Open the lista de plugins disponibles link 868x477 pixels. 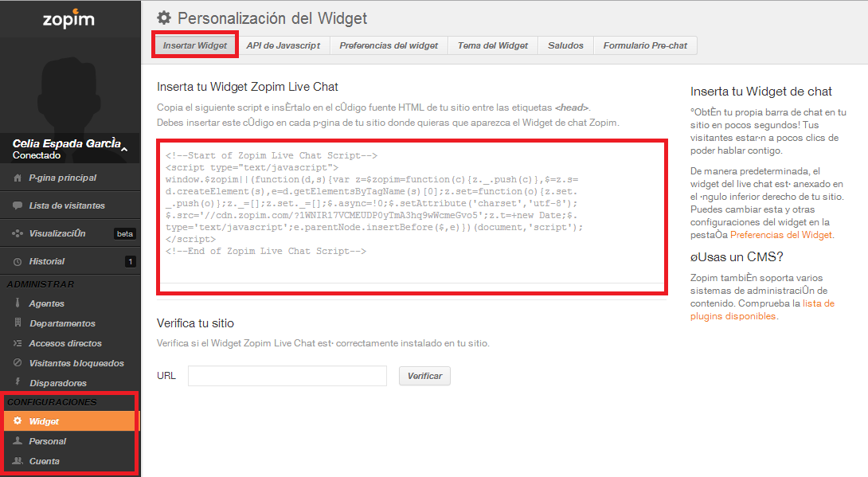point(762,310)
